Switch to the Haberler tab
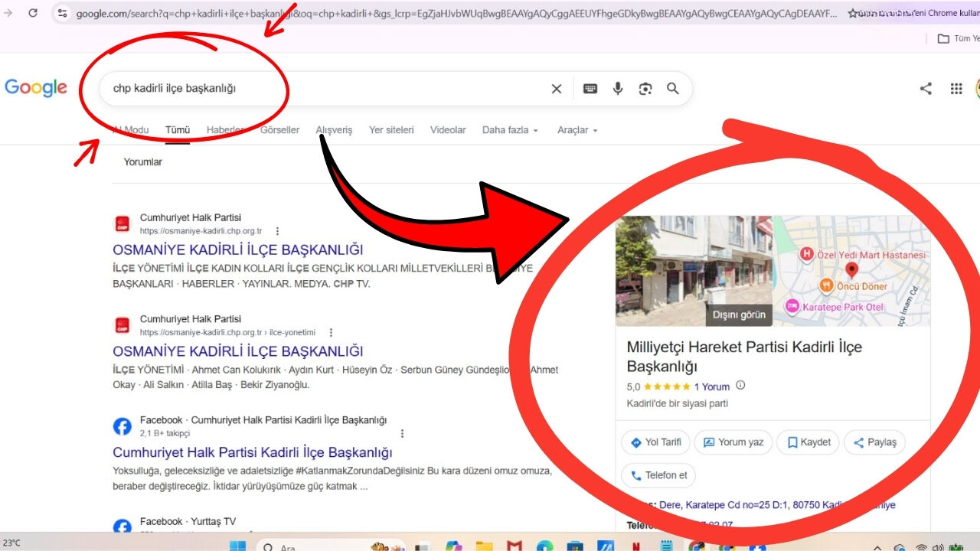980x551 pixels. tap(225, 130)
